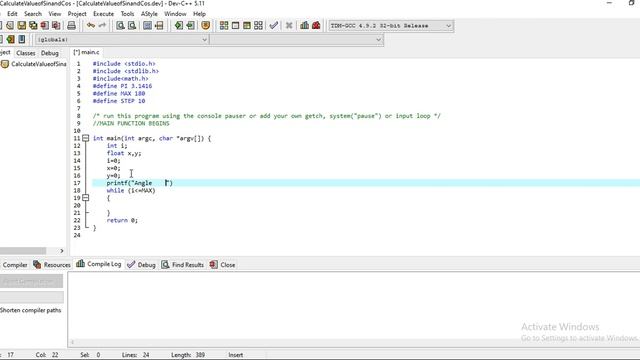Select the main.c editor tab
Viewport: 640px width, 360px height.
pyautogui.click(x=87, y=52)
